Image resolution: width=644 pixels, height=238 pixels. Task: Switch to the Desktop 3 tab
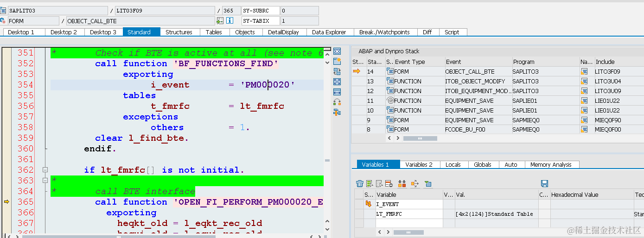coord(103,32)
